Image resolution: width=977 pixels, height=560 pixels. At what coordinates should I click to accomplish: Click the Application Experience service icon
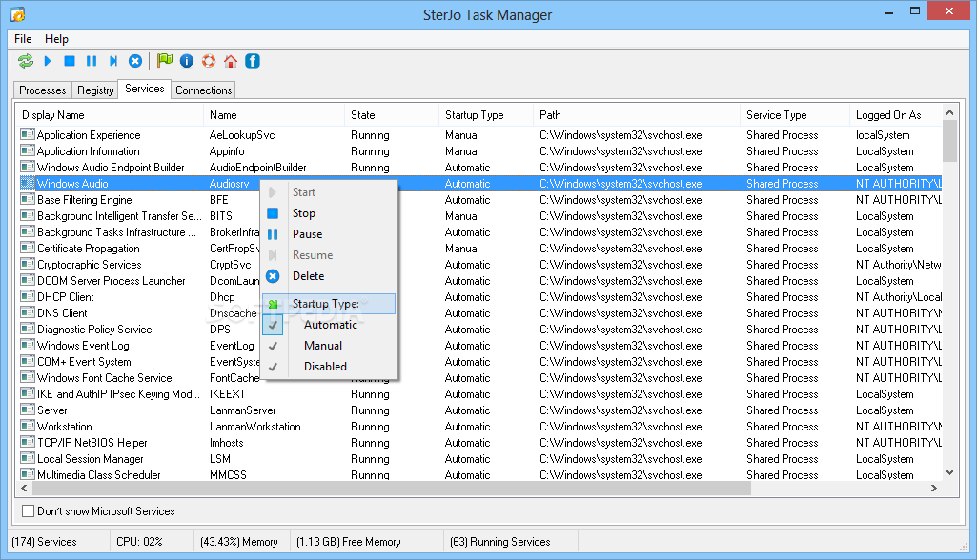(x=28, y=134)
